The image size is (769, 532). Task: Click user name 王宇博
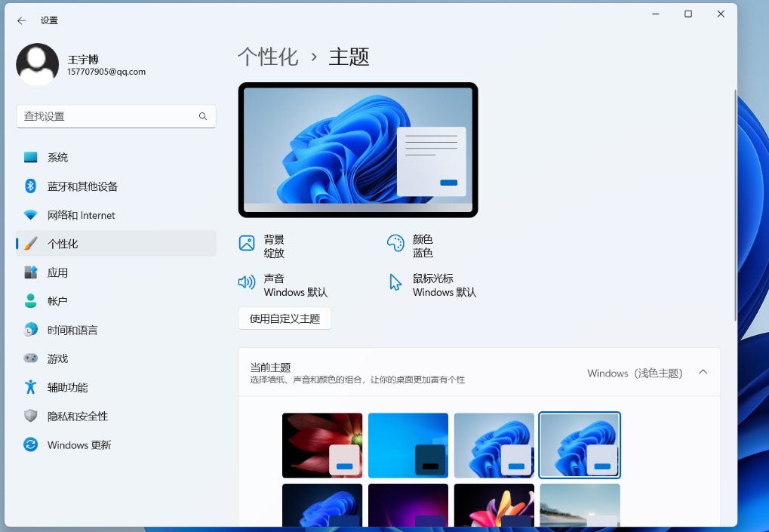[83, 60]
